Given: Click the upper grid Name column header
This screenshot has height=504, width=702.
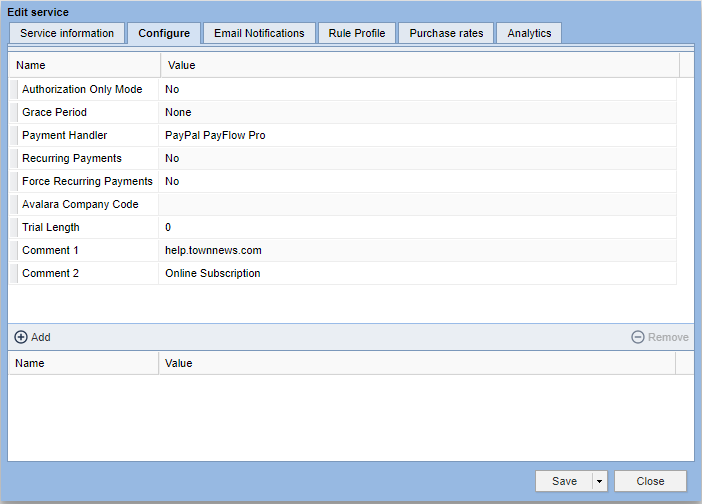Looking at the screenshot, I should [x=85, y=65].
